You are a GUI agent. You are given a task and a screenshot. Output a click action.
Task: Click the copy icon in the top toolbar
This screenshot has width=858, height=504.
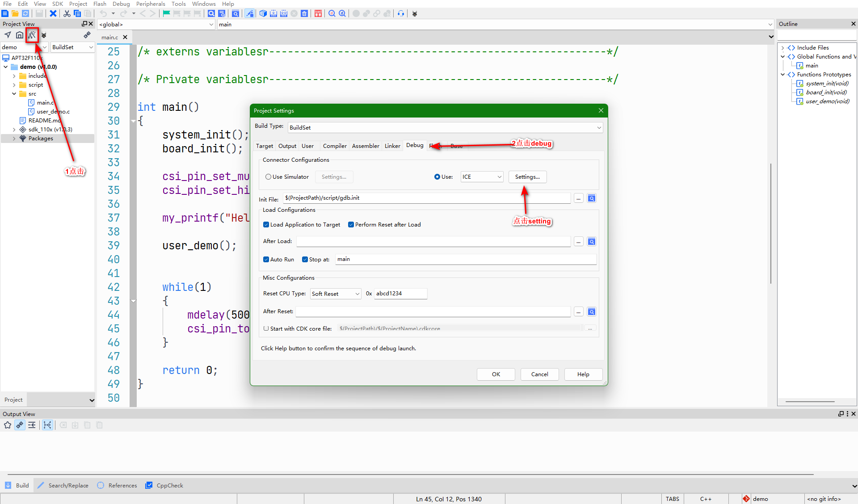pyautogui.click(x=77, y=13)
